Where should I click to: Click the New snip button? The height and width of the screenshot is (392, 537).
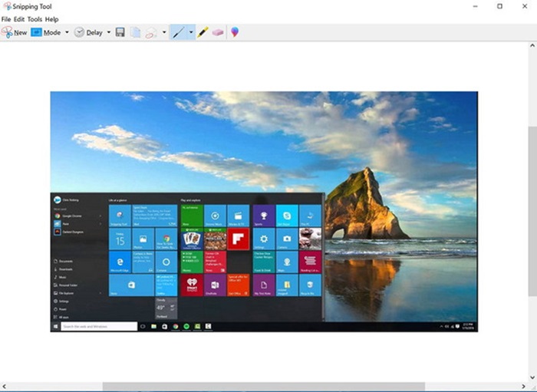15,32
